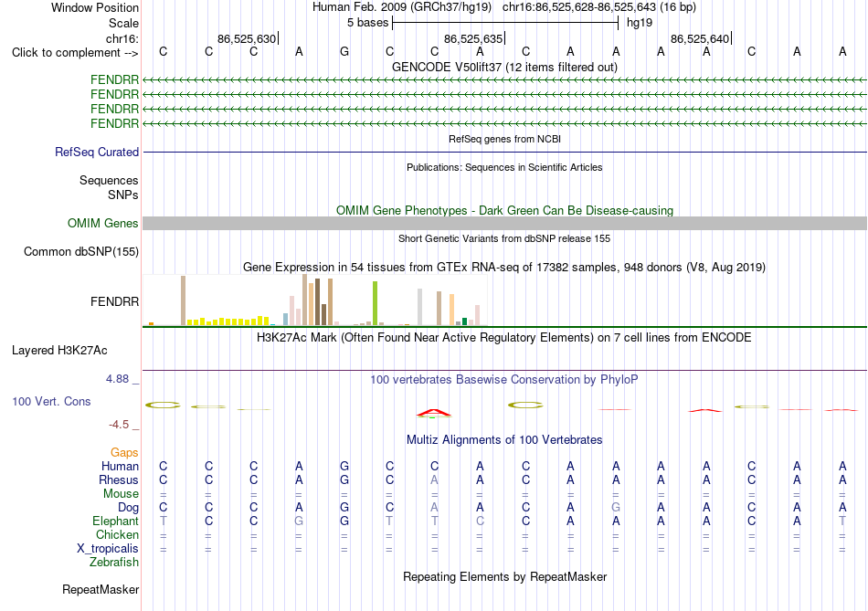Click the 86,525,640 coordinate marker
The width and height of the screenshot is (868, 611).
click(x=700, y=38)
